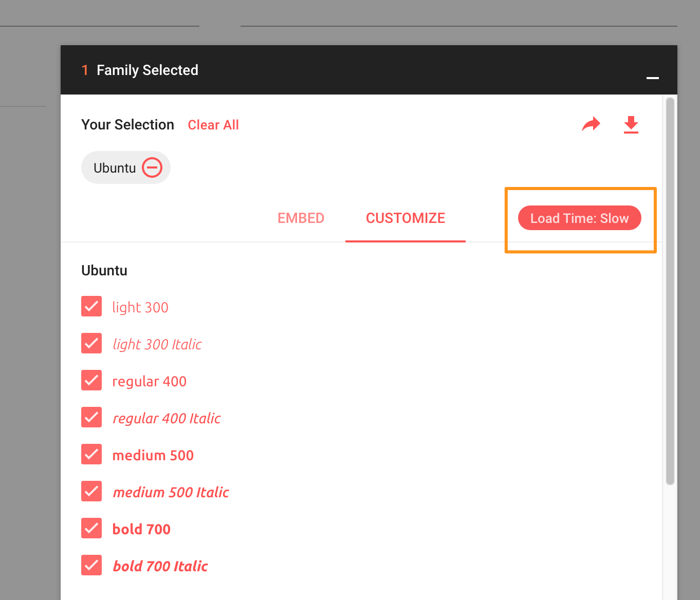The image size is (700, 600).
Task: Download the selected font family
Action: click(x=631, y=125)
